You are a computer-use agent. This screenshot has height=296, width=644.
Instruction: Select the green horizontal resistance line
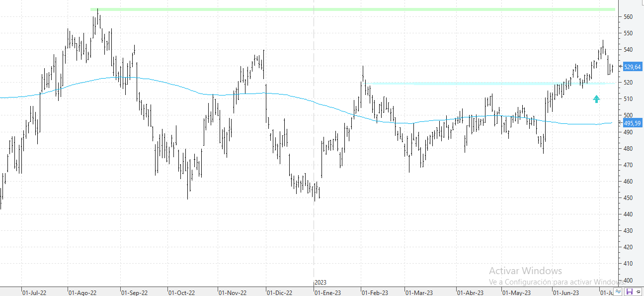click(x=353, y=9)
